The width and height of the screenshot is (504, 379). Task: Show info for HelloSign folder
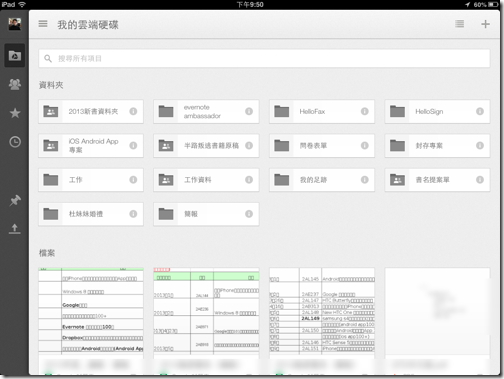(x=480, y=111)
